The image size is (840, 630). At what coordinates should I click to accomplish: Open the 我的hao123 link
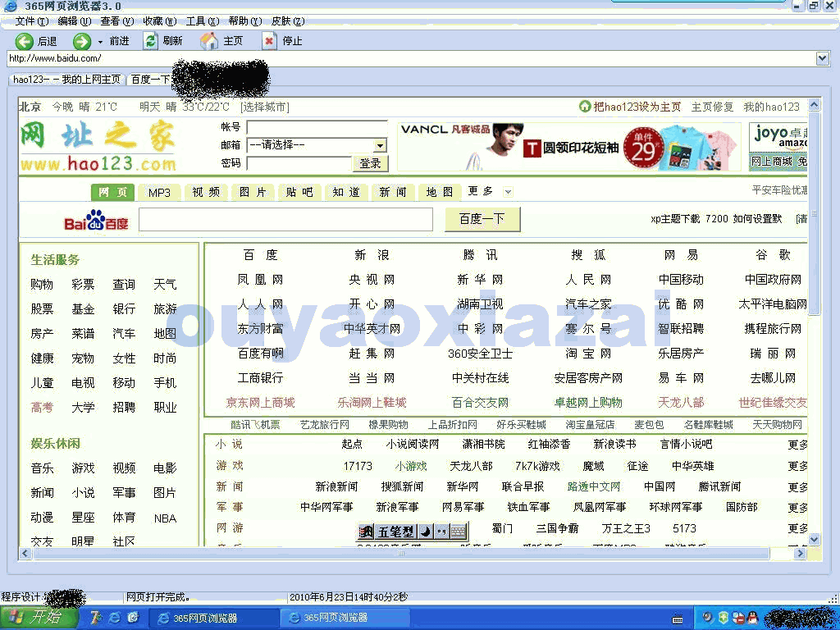(x=771, y=107)
